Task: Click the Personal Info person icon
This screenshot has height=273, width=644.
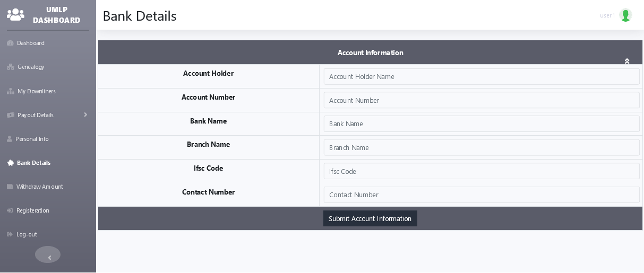Action: (10, 139)
